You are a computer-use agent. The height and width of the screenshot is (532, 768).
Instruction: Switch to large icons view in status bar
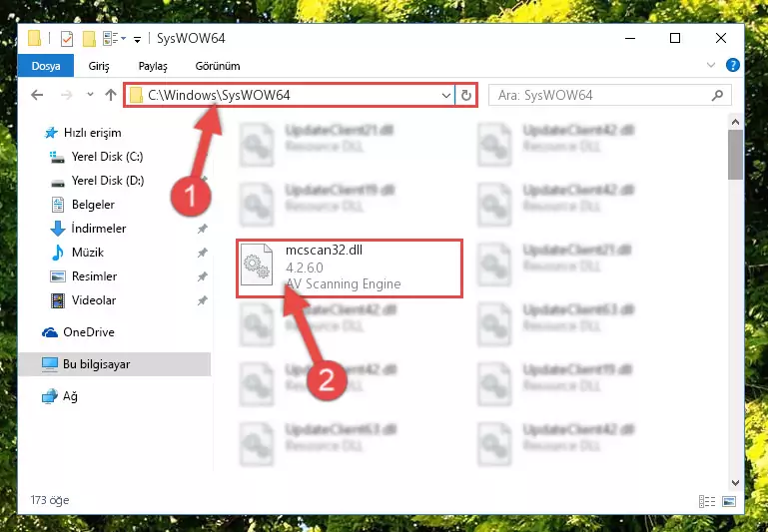pos(728,501)
